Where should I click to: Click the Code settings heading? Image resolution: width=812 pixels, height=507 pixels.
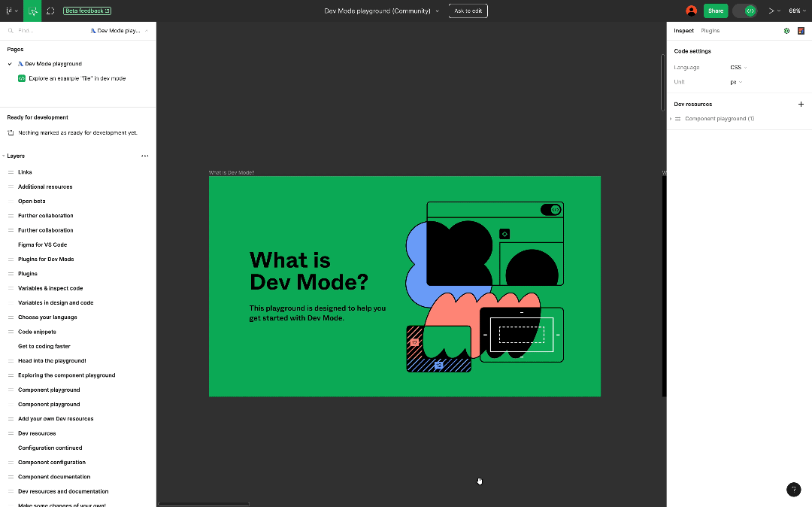(692, 50)
